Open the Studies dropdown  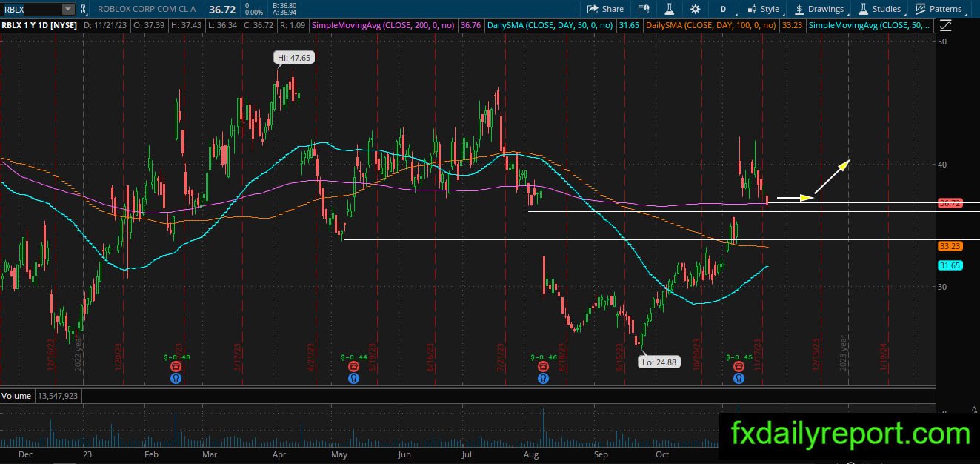(880, 9)
